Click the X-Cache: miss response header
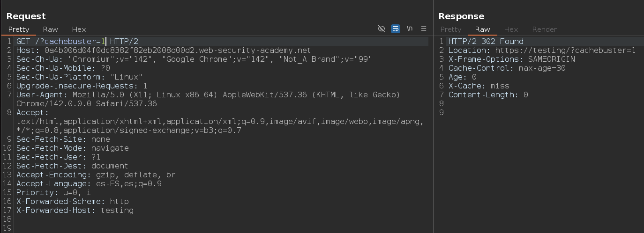 point(479,86)
